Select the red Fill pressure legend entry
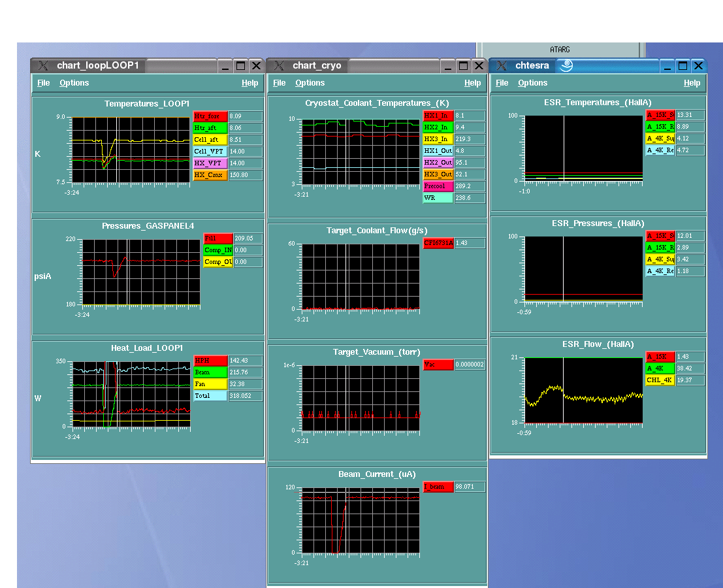The image size is (723, 588). [218, 238]
